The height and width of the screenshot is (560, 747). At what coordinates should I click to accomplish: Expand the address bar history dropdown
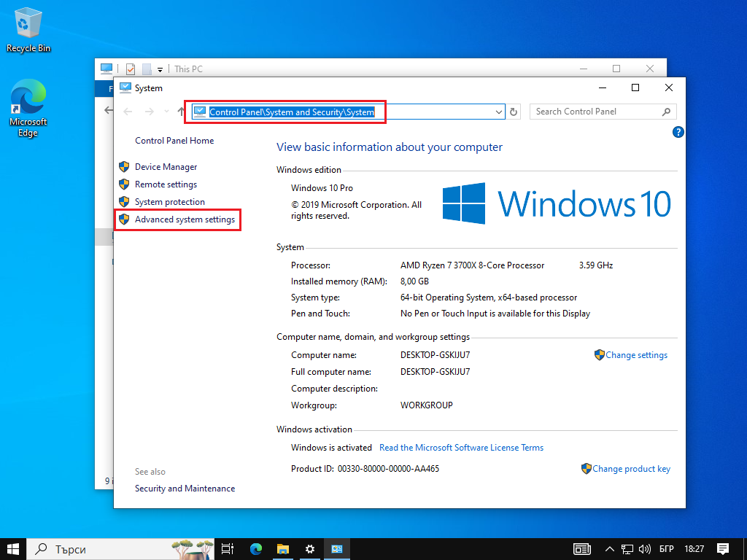499,112
